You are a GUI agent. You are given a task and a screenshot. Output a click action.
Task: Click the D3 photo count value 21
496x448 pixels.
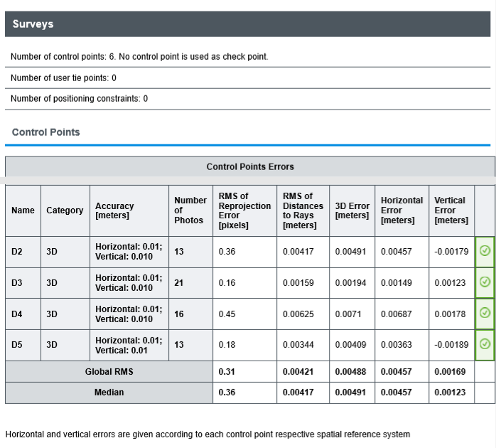(179, 282)
